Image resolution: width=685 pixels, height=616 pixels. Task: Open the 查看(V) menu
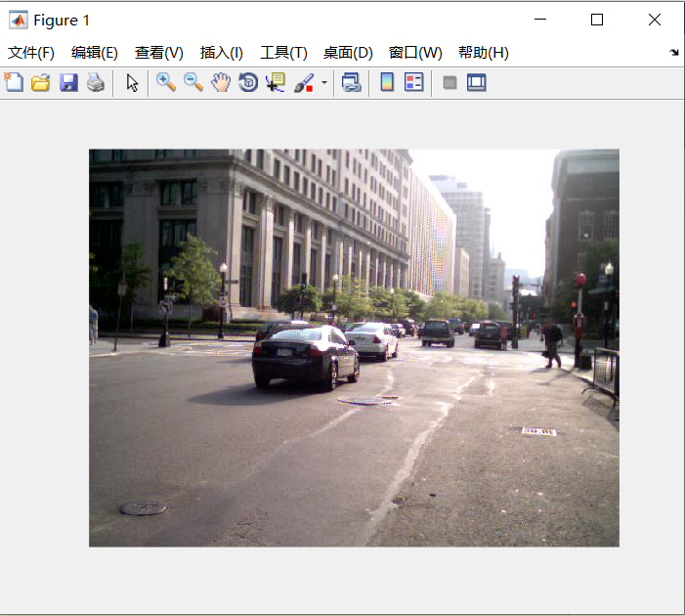[159, 53]
